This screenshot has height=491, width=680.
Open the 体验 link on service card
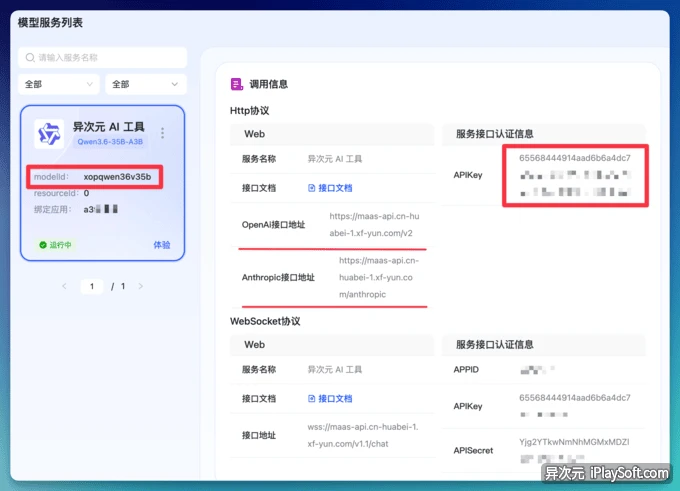pos(162,245)
